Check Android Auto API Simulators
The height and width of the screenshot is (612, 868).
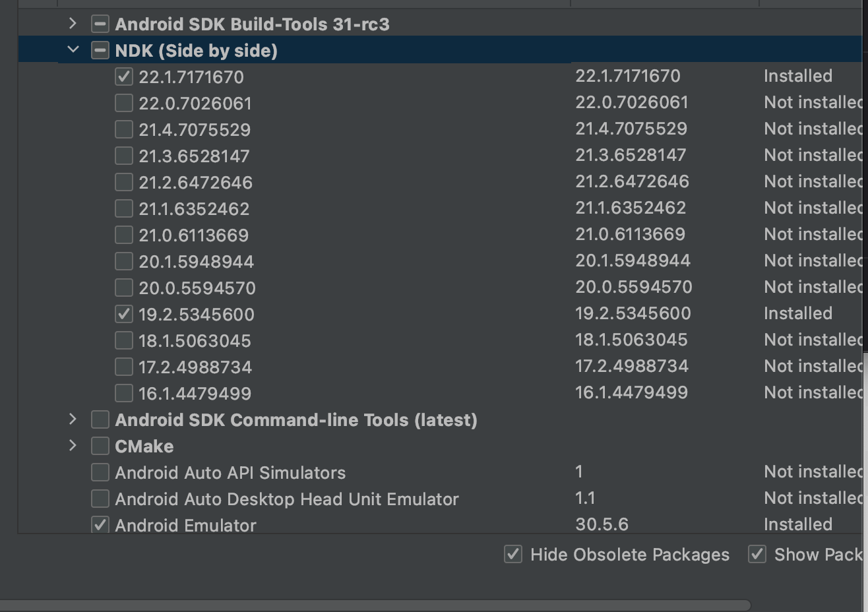tap(100, 473)
